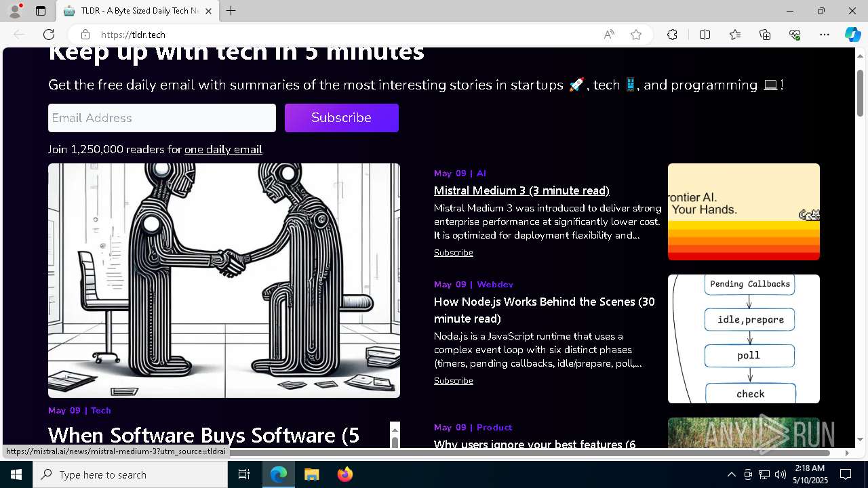
Task: Click Subscribe link under Node.js article
Action: (454, 380)
